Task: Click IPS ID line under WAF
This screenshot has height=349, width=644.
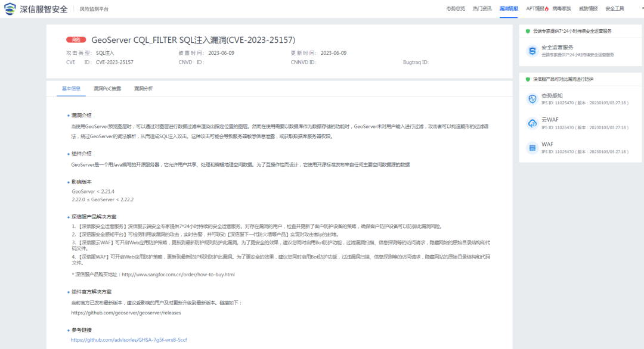Action: click(x=585, y=152)
